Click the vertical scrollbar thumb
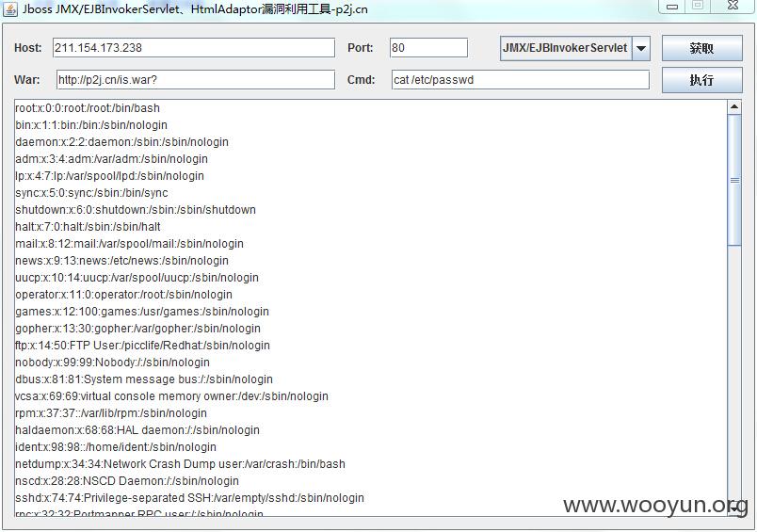 734,180
